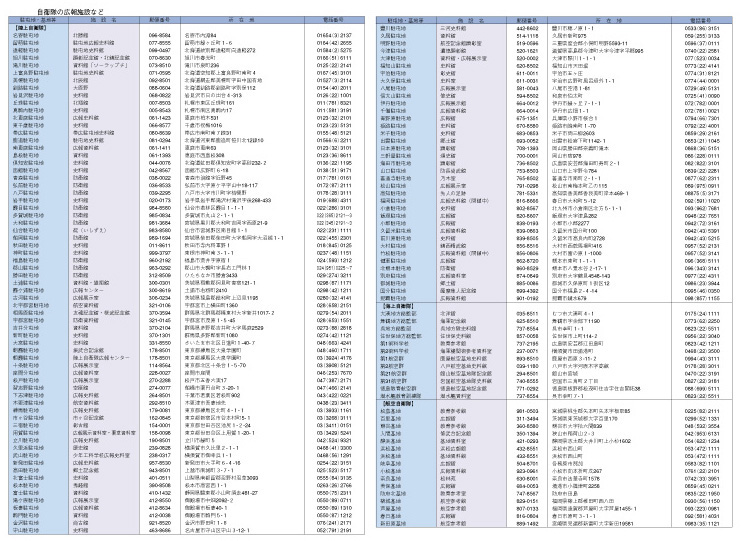Click the 芦屋基地 row label
Viewport: 744px width, 541px height.
point(391,508)
